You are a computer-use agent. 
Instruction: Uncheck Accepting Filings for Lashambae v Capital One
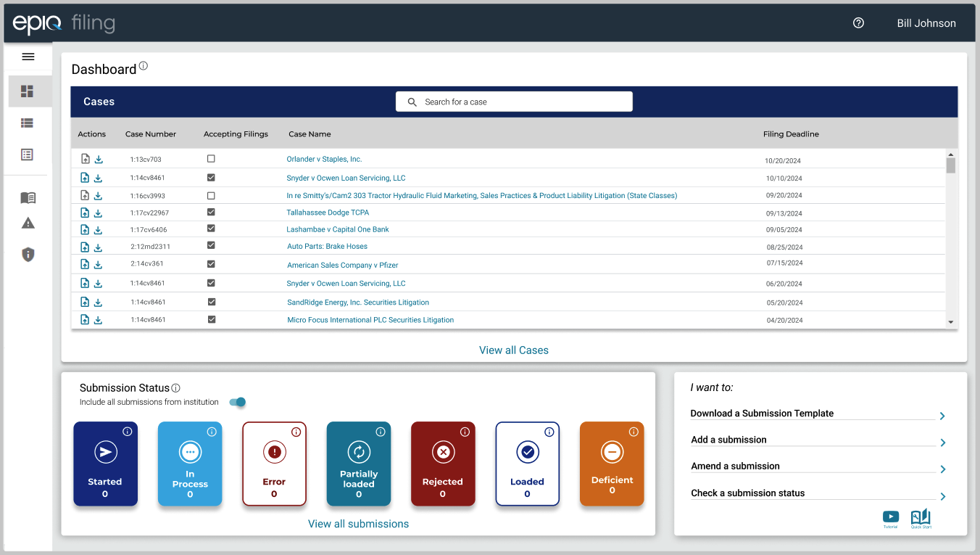(x=211, y=229)
